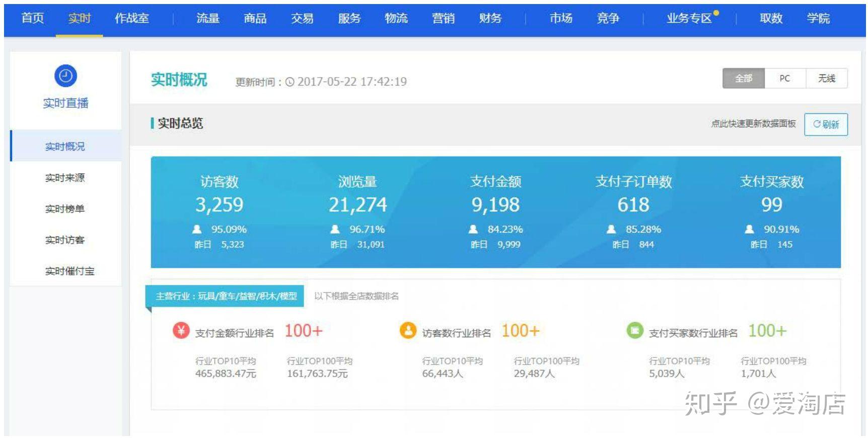The width and height of the screenshot is (868, 438).
Task: Open the 业务专区 nav tab
Action: tap(689, 19)
